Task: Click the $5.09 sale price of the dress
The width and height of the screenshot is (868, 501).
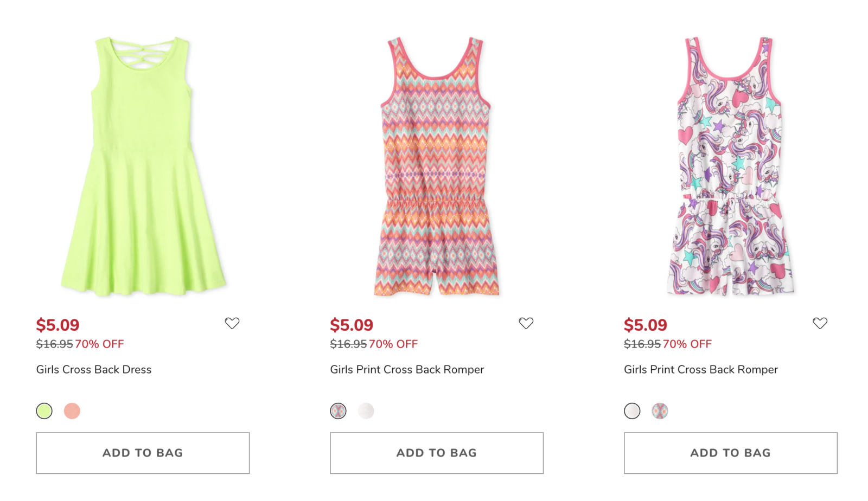Action: [x=58, y=325]
